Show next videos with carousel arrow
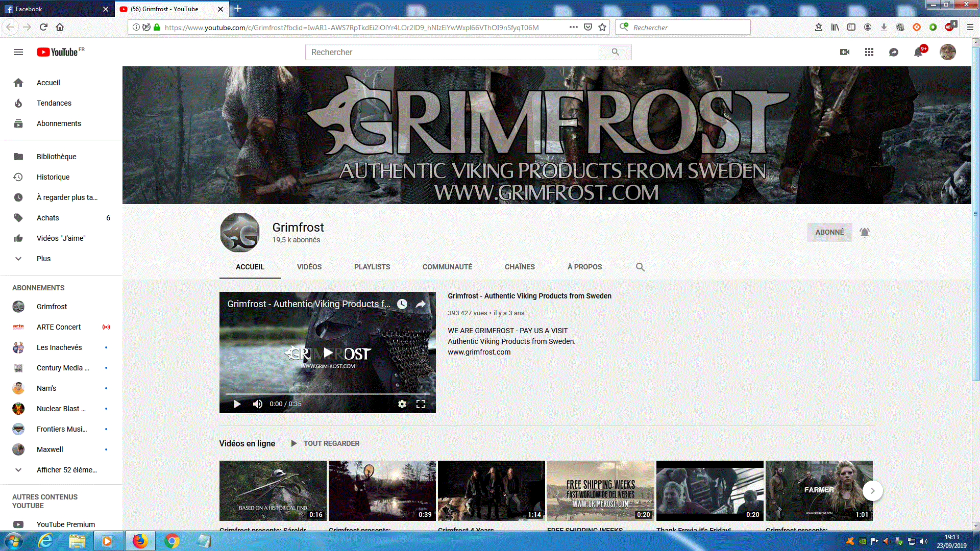 [872, 491]
